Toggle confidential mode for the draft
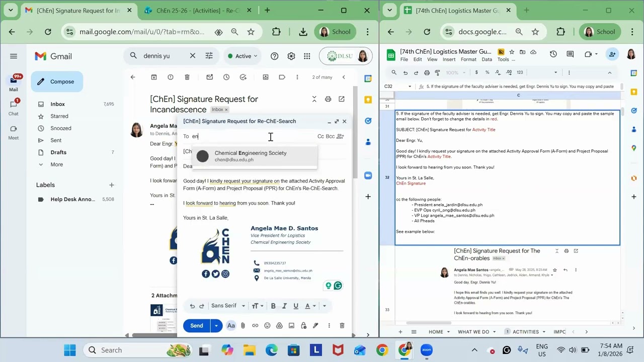644x362 pixels. 303,326
